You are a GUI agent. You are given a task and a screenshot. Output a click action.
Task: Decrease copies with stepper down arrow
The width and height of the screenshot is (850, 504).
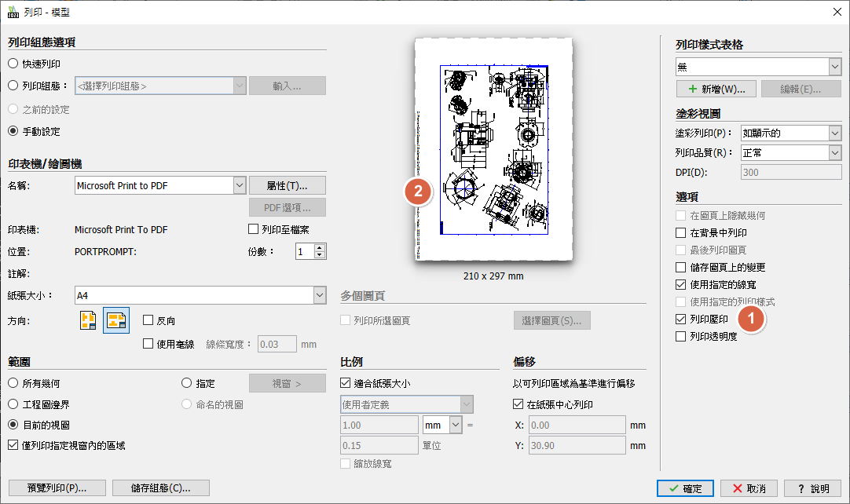[x=320, y=254]
